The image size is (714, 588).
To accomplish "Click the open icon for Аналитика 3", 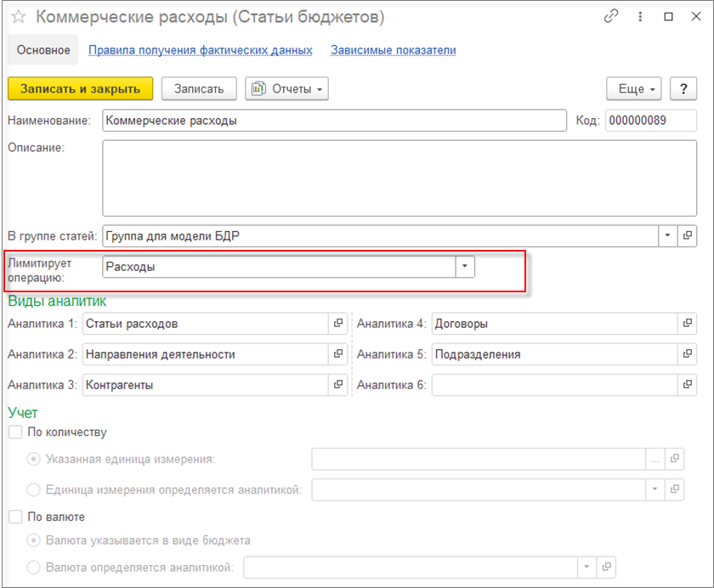I will (x=337, y=385).
